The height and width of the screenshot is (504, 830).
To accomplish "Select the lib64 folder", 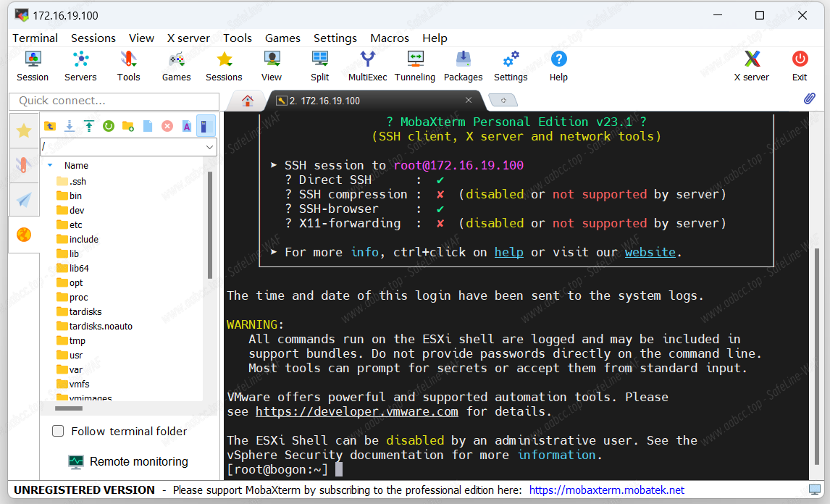I will 72,268.
